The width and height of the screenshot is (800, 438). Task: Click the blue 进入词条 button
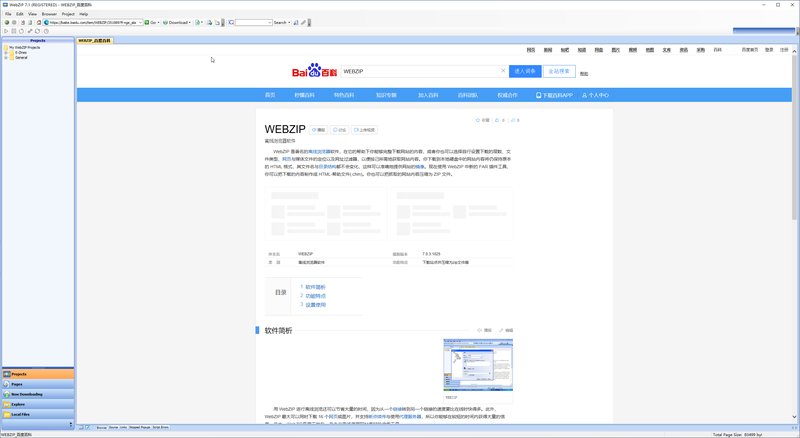pyautogui.click(x=525, y=71)
